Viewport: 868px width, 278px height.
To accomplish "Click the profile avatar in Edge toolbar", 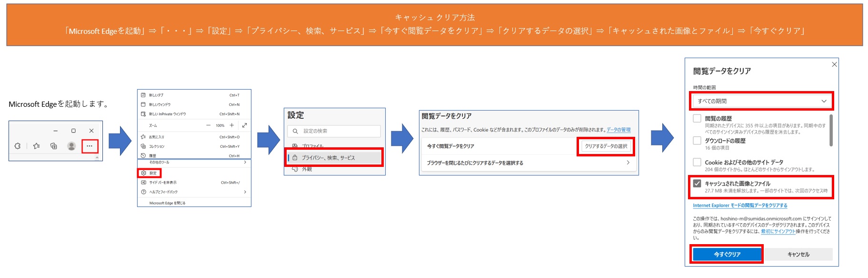I will coord(71,146).
